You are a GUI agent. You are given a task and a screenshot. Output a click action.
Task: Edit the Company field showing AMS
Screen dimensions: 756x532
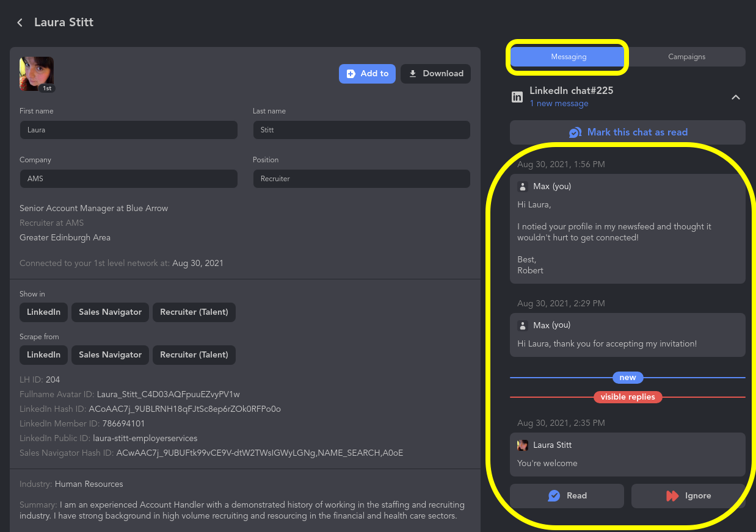tap(128, 179)
